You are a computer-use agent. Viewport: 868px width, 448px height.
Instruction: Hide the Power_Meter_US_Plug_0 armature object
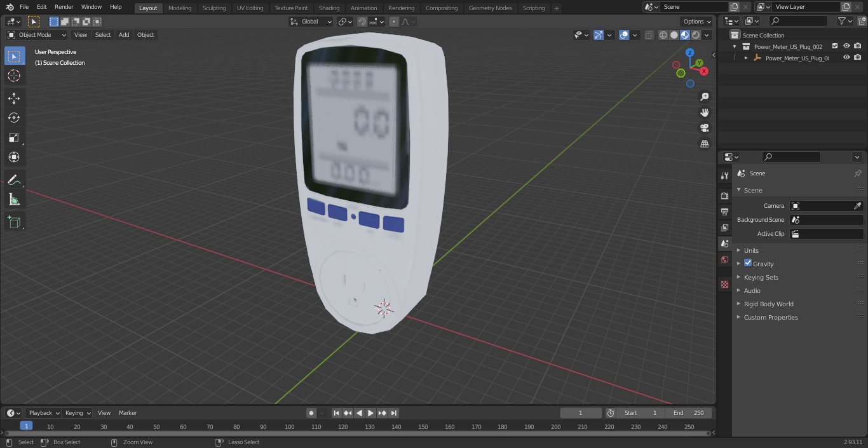(846, 58)
